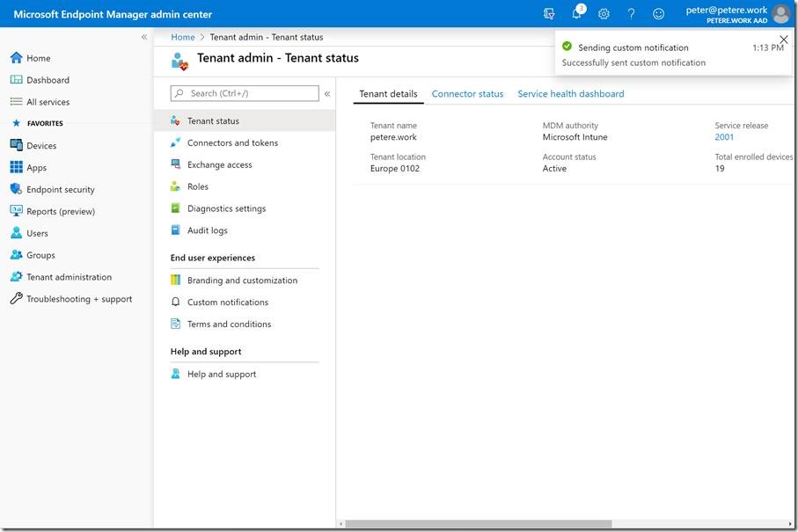Select Tenant administration in the sidebar
798x532 pixels.
click(69, 277)
